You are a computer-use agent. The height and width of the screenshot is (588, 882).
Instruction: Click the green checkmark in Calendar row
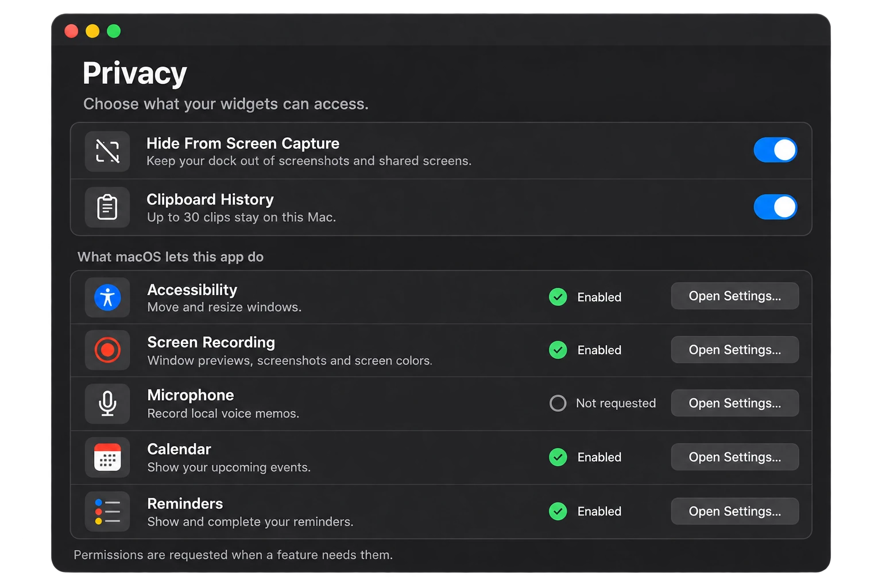pos(558,457)
